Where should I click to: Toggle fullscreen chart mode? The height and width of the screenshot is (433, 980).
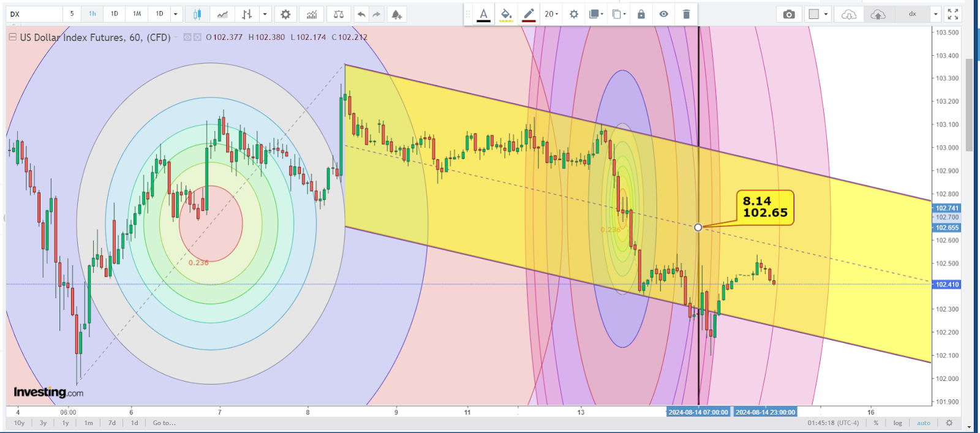tap(952, 14)
